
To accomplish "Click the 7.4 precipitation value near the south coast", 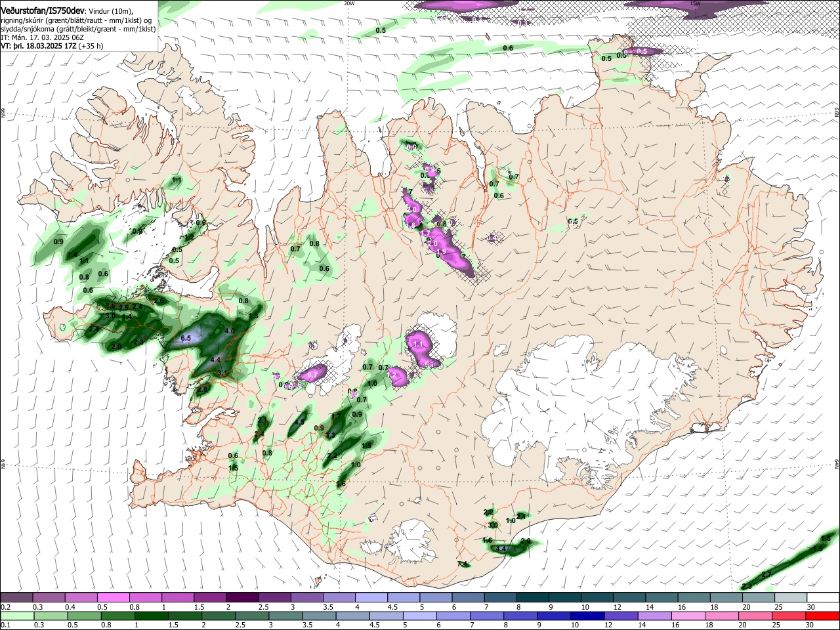I will click(462, 564).
